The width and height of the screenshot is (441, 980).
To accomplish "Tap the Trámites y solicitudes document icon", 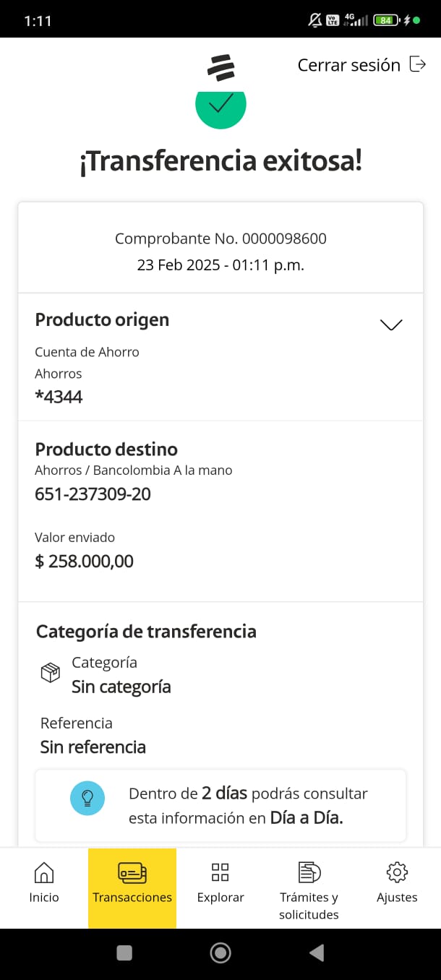I will click(x=309, y=872).
